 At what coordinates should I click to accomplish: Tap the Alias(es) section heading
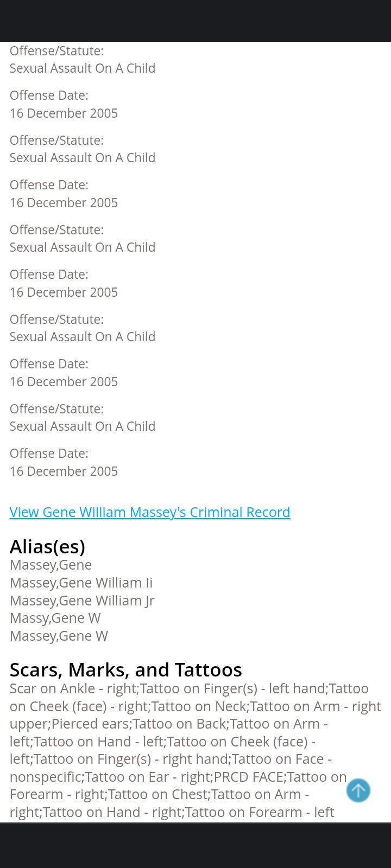[47, 546]
